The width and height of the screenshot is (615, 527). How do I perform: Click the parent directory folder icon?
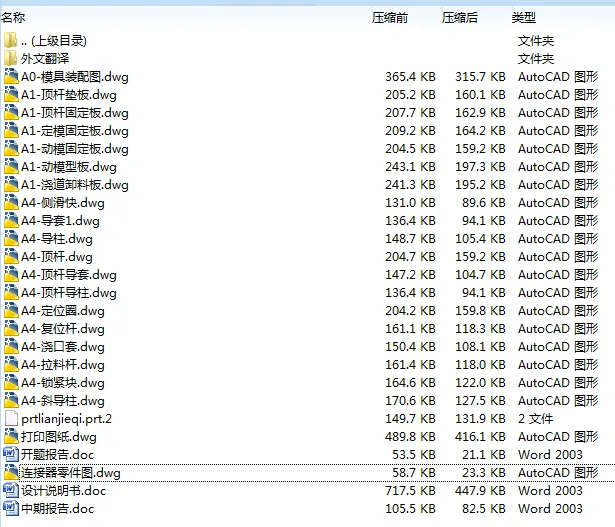[x=11, y=40]
